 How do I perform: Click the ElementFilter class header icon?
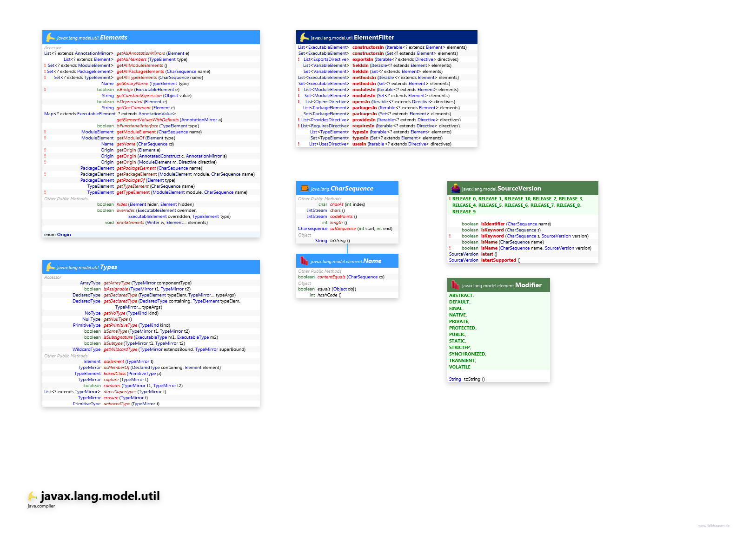305,37
